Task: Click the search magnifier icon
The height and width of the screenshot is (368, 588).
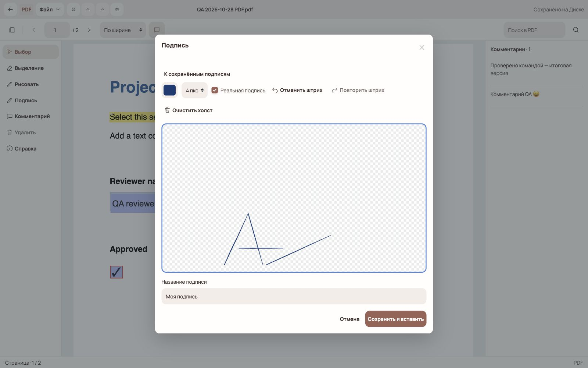Action: pos(576,30)
